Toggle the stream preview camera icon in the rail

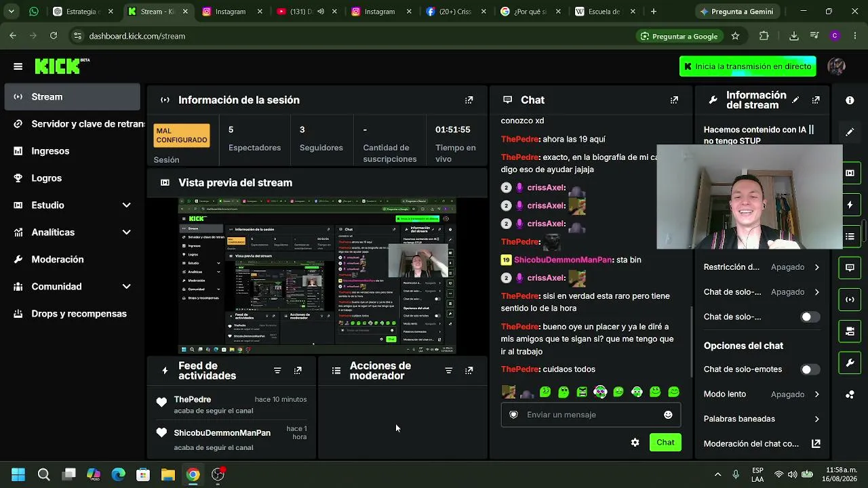(x=850, y=331)
